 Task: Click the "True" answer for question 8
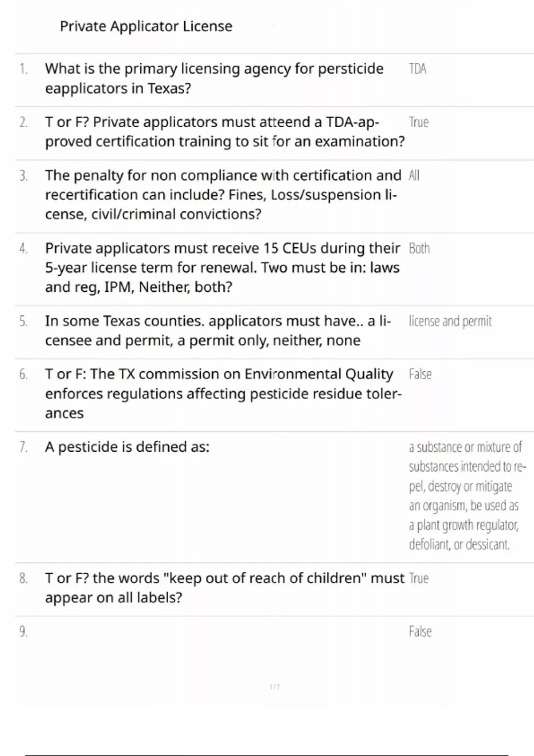[x=419, y=579]
